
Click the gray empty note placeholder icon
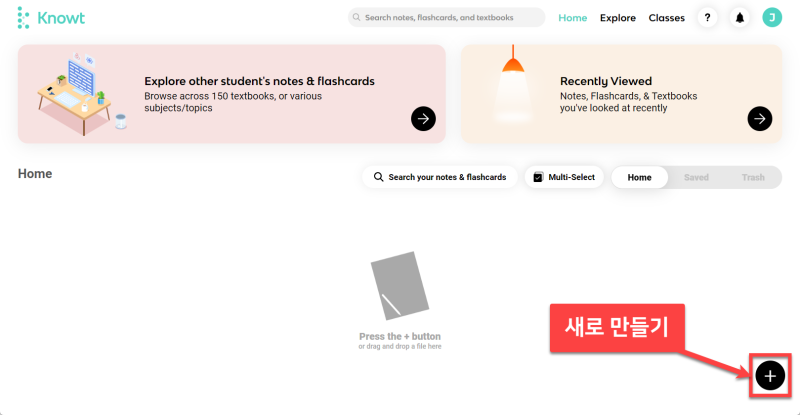[399, 286]
